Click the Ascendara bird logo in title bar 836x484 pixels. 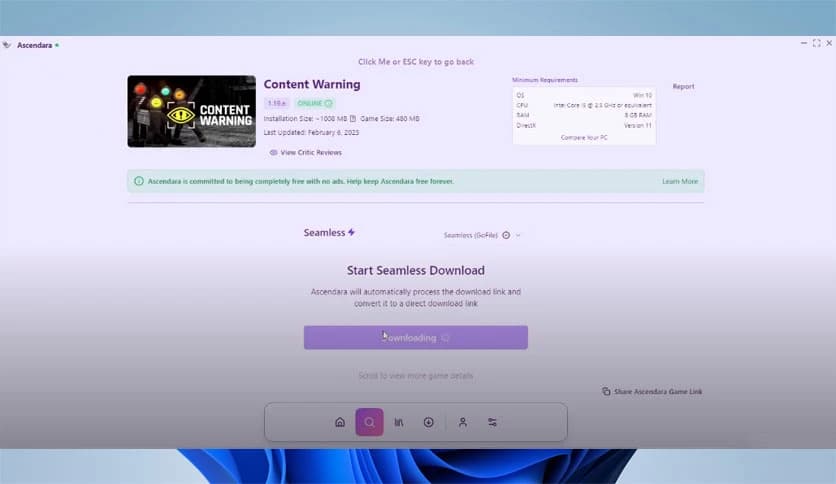[7, 45]
